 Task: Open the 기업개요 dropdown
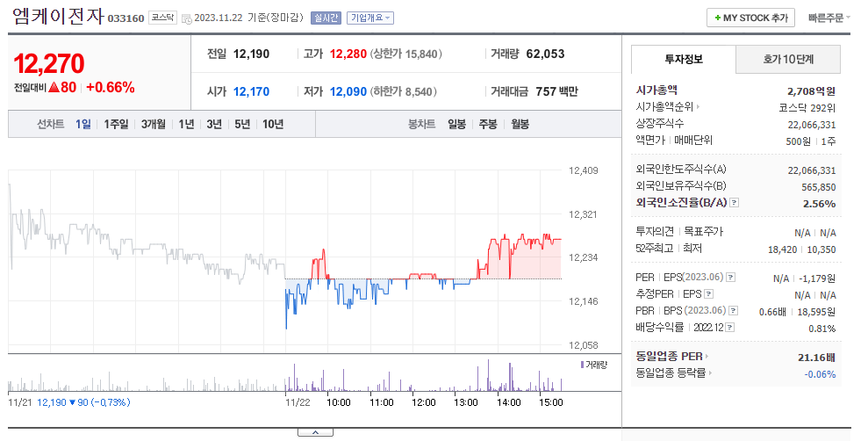point(370,18)
